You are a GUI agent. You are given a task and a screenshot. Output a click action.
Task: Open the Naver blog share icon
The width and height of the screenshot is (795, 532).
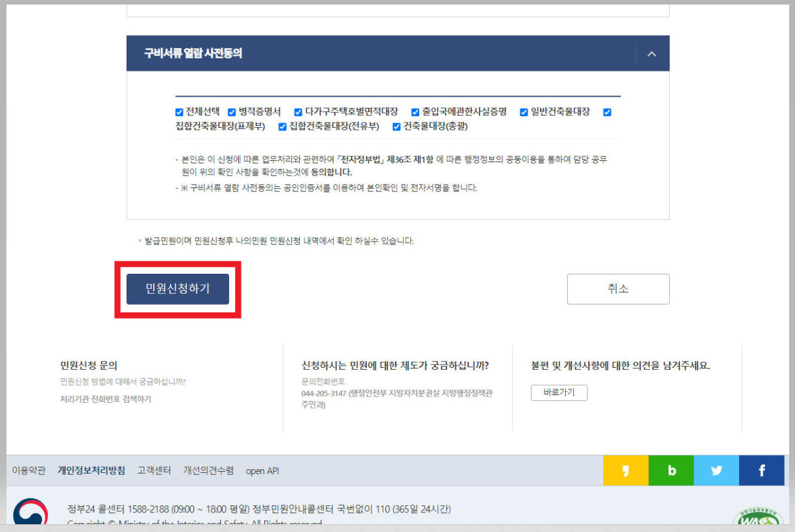click(671, 470)
